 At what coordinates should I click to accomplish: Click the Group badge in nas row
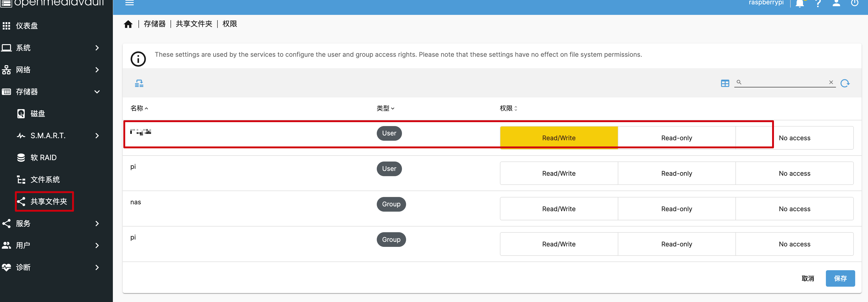[391, 204]
